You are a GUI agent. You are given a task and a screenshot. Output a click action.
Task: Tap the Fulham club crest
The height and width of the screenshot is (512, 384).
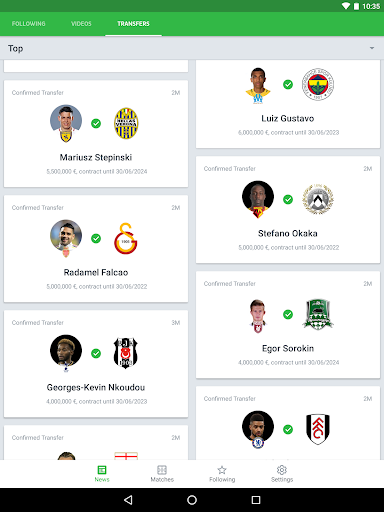[318, 429]
